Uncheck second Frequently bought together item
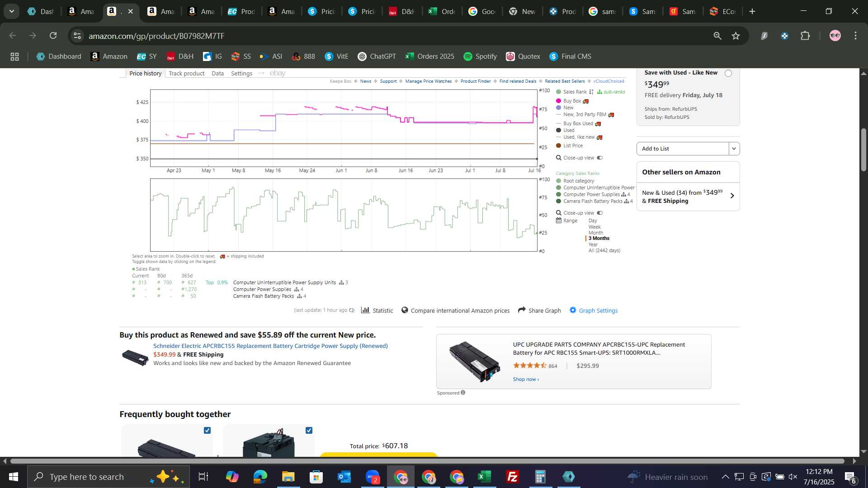 click(x=309, y=430)
